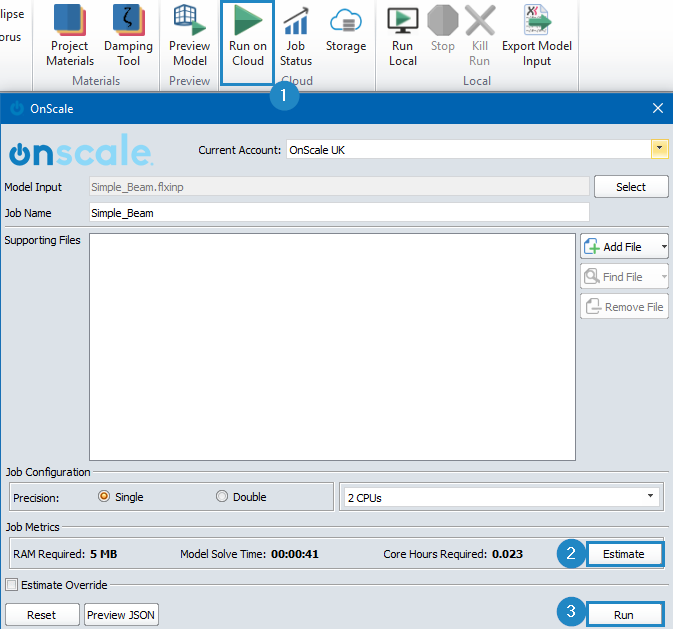
Task: Open cloud Storage
Action: click(x=346, y=28)
